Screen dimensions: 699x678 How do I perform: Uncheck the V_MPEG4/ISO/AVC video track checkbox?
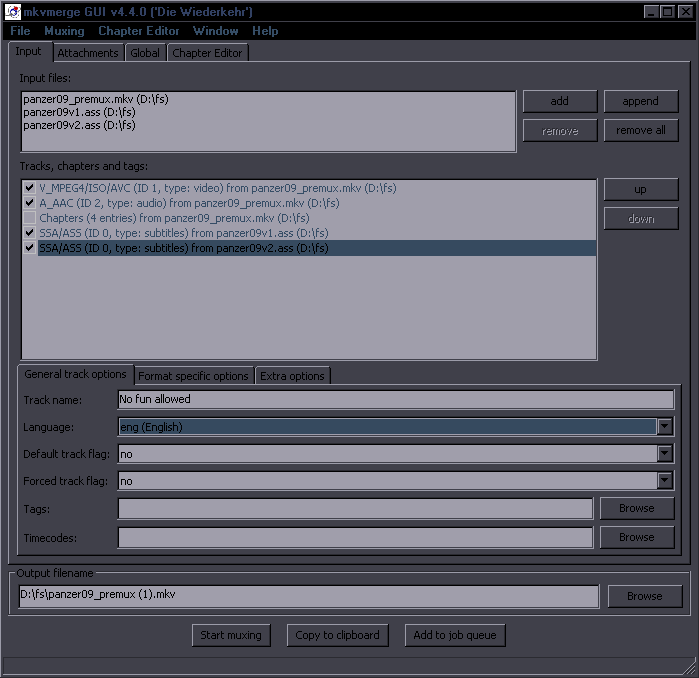(x=29, y=188)
